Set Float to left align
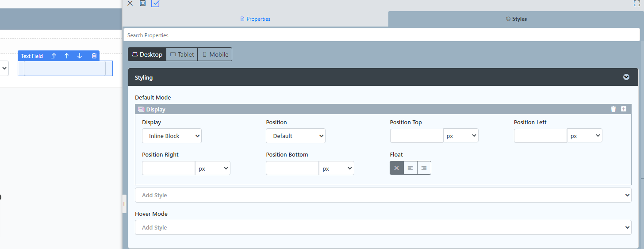Image resolution: width=644 pixels, height=249 pixels. (x=410, y=168)
